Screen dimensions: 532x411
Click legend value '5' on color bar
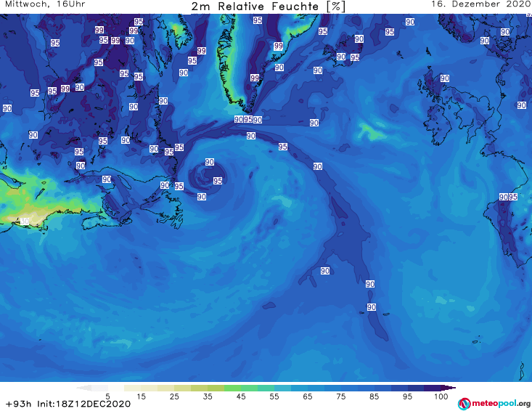[107, 396]
